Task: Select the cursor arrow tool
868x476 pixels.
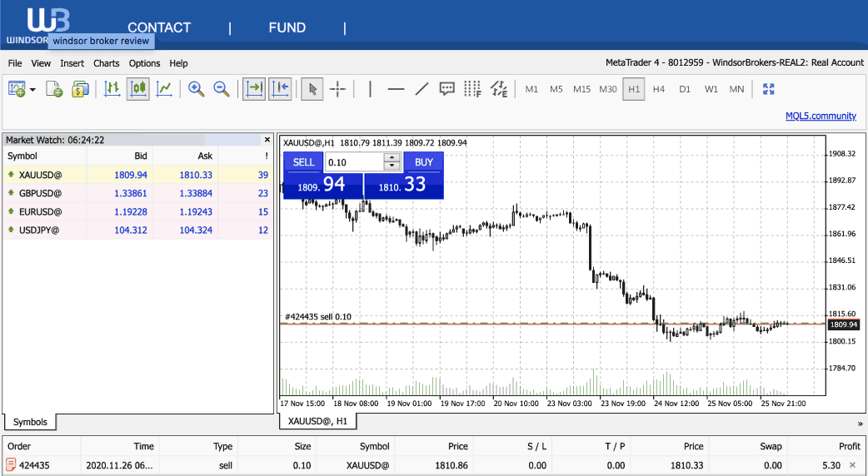Action: (x=312, y=88)
